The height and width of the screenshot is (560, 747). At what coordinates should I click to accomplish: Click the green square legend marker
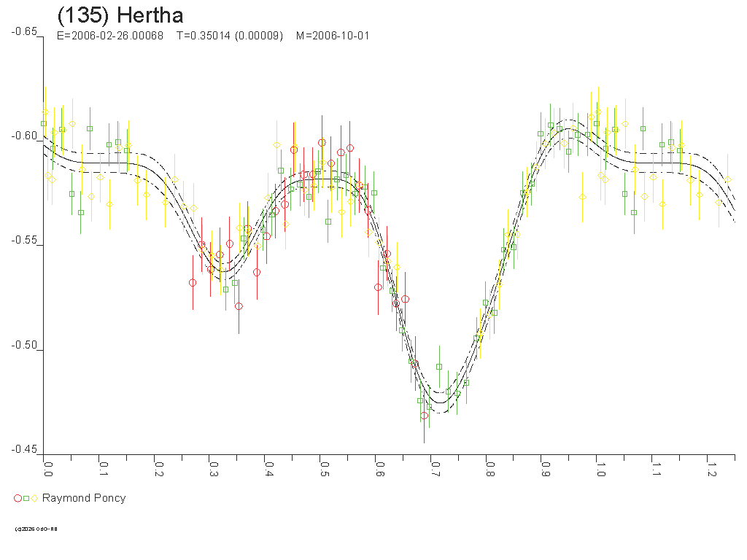(27, 499)
